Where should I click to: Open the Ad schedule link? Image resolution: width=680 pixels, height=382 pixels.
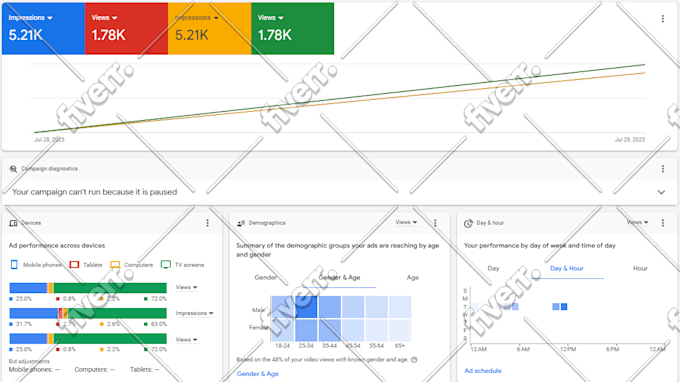coord(483,371)
